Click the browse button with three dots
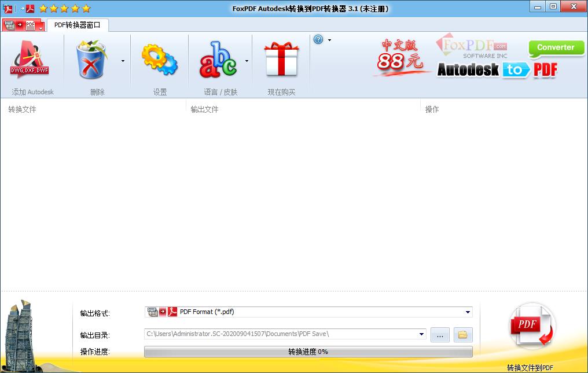Viewport: 588px width, 373px height. pyautogui.click(x=440, y=335)
